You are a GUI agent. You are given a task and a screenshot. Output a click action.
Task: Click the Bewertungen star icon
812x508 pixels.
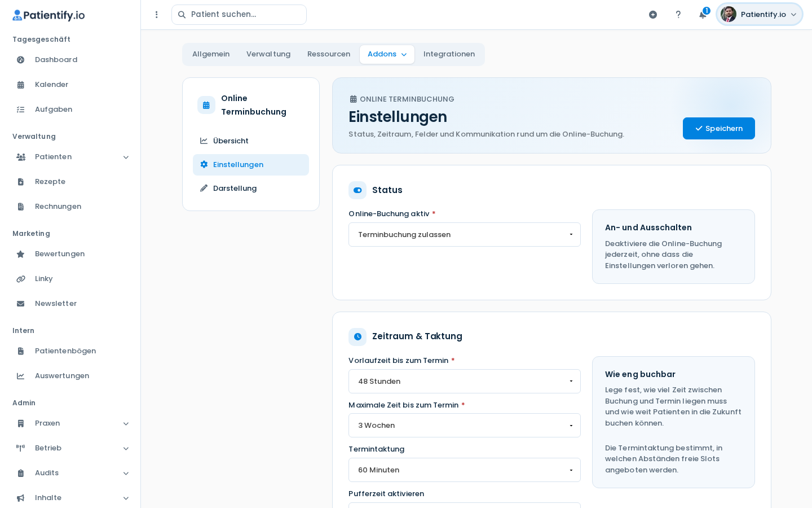pos(21,254)
